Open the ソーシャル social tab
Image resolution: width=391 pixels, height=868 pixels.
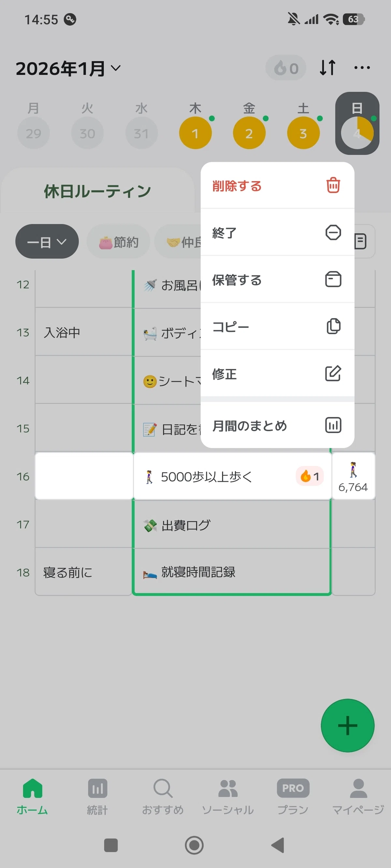point(228,796)
